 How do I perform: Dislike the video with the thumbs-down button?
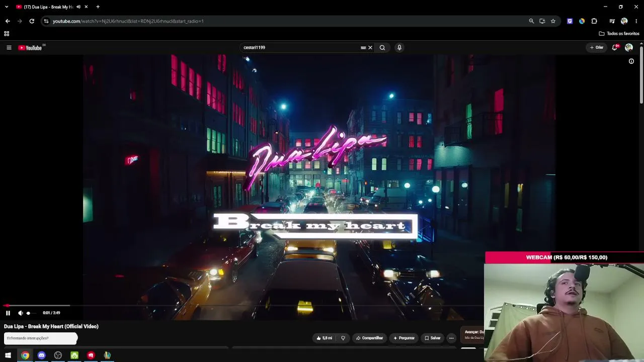pyautogui.click(x=343, y=338)
